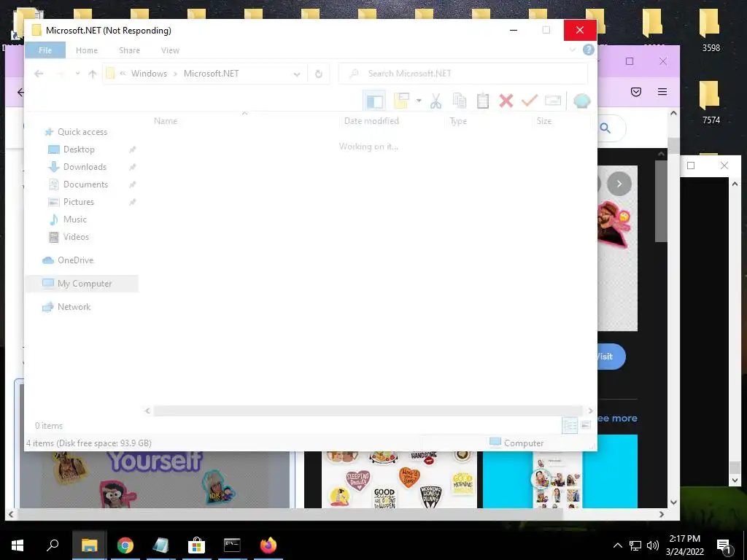
Task: Open Explorer help question mark icon
Action: [x=589, y=50]
